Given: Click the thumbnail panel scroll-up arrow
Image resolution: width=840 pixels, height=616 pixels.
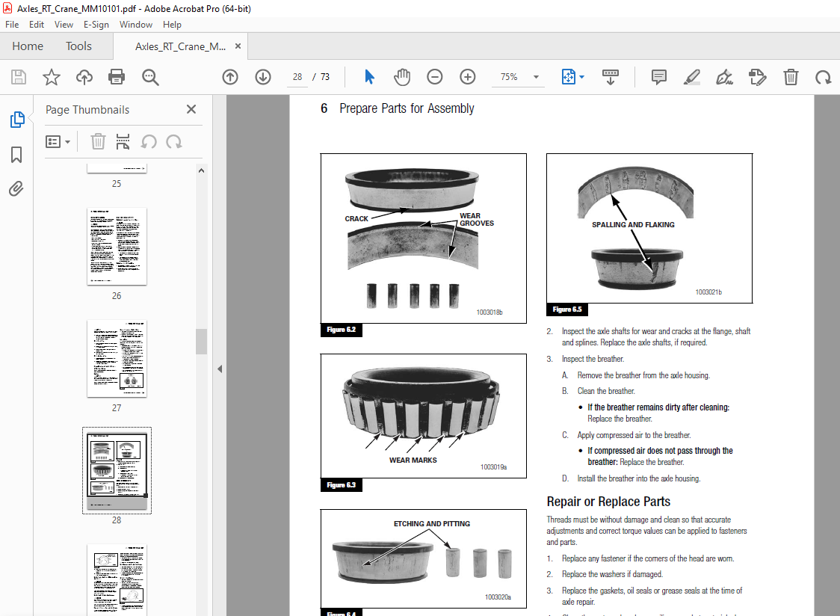Looking at the screenshot, I should pyautogui.click(x=202, y=170).
